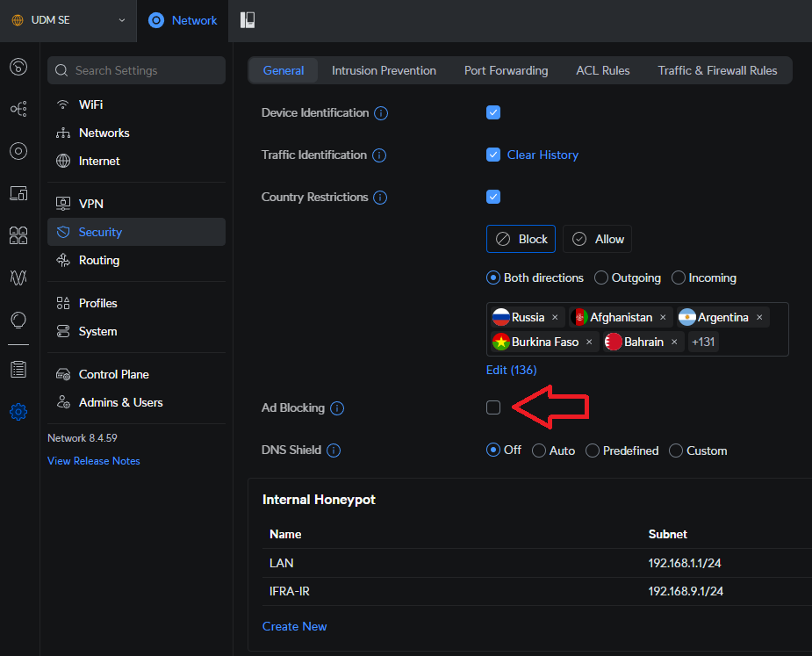Open Control Plane settings
This screenshot has height=656, width=812.
point(136,374)
